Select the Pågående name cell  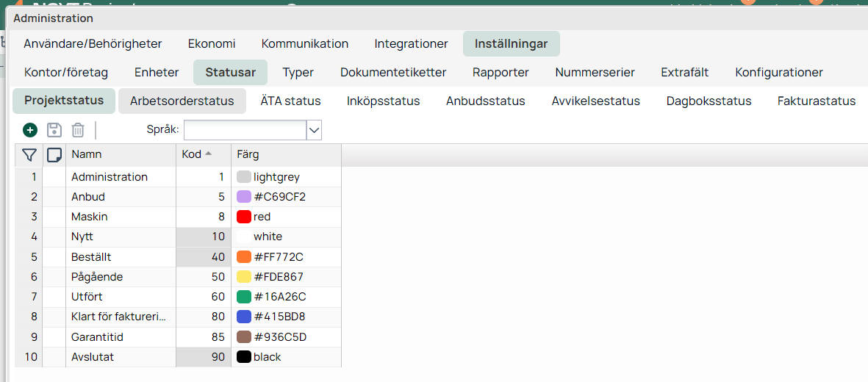click(121, 277)
